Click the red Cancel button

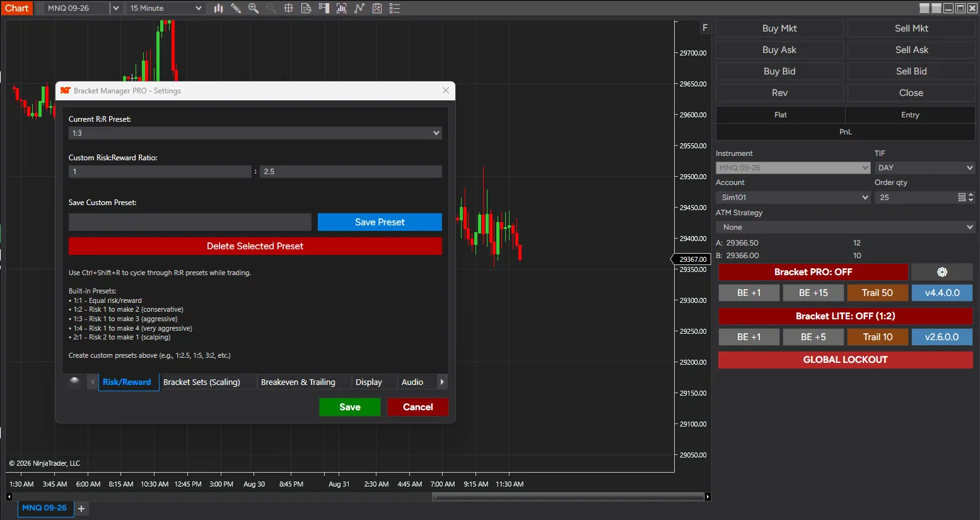(418, 407)
